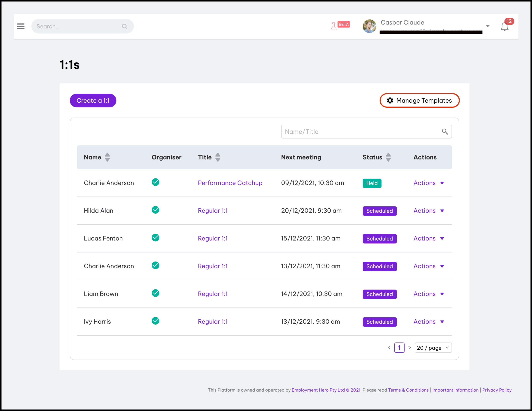Click organiser checkmark for Ivy Harris
Image resolution: width=532 pixels, height=411 pixels.
[x=155, y=321]
